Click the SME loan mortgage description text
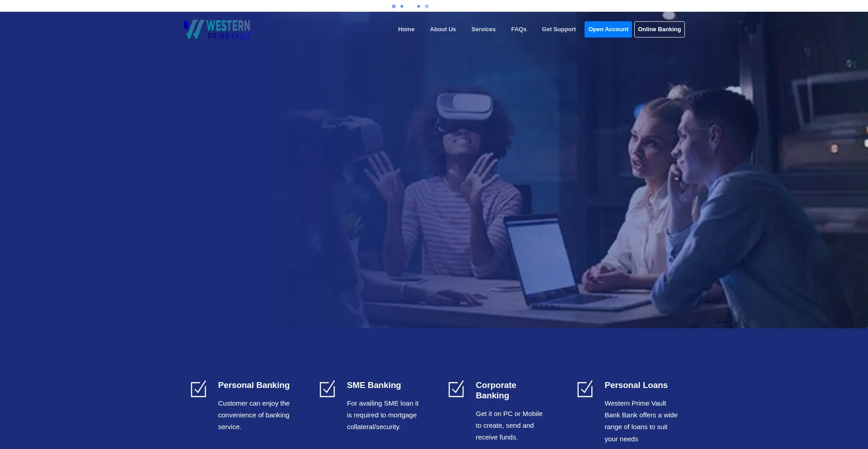 point(382,415)
